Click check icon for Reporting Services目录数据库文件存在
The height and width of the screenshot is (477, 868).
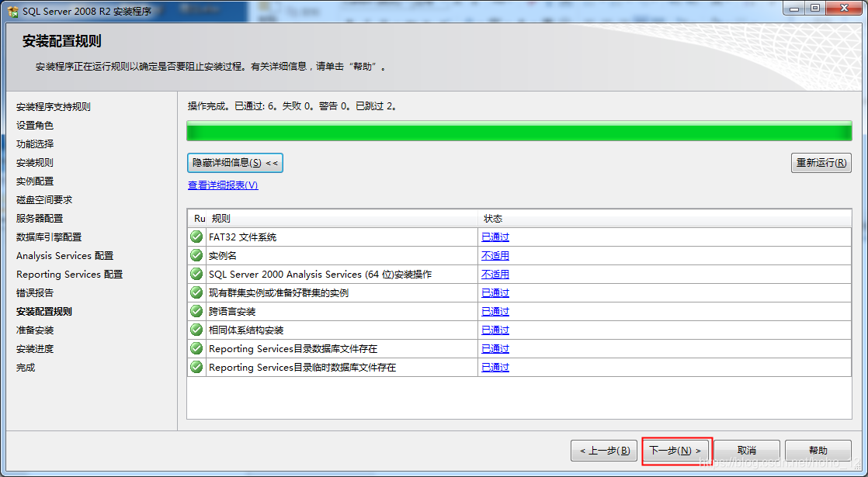(x=196, y=348)
